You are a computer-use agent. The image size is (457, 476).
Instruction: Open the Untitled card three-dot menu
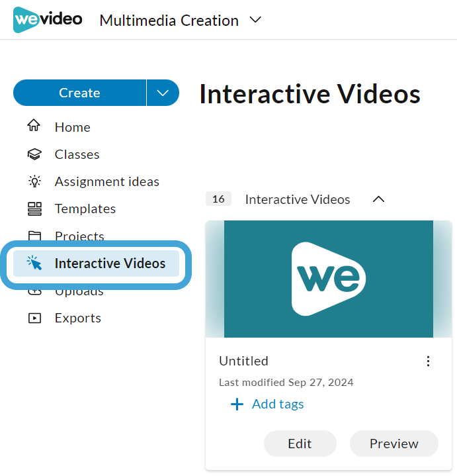pyautogui.click(x=428, y=361)
